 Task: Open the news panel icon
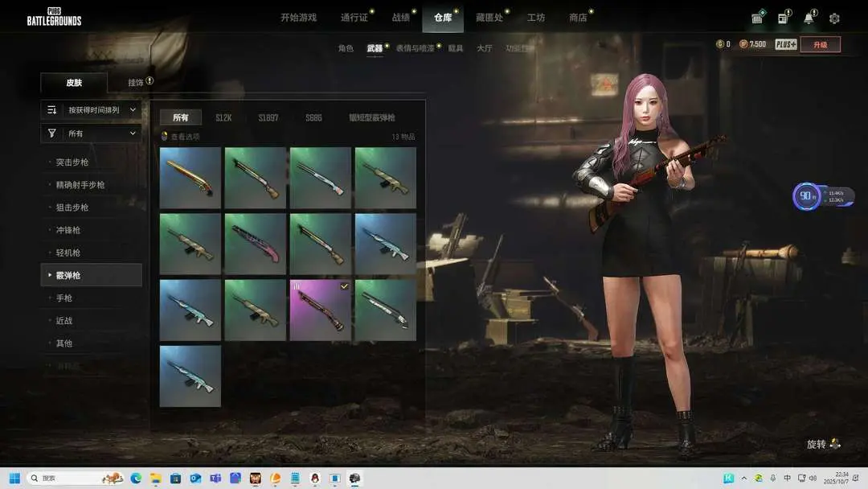click(783, 18)
